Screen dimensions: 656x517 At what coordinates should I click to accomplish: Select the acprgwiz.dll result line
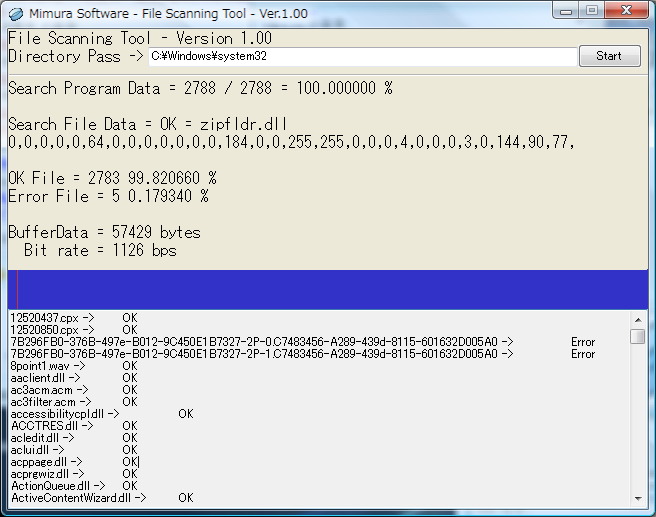[x=74, y=474]
